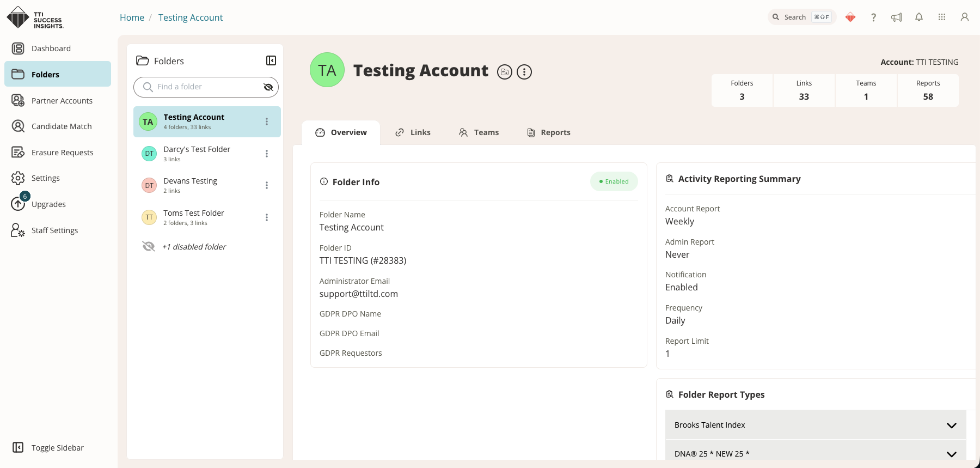Click the Reports count card
980x468 pixels.
(928, 90)
